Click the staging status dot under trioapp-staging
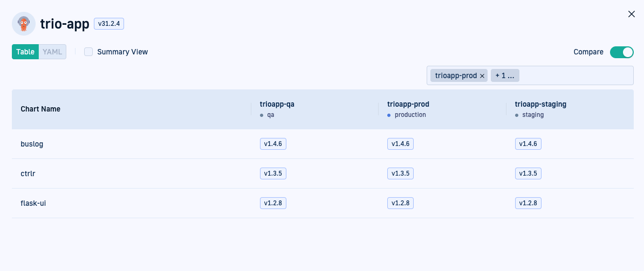644x271 pixels. pos(517,115)
